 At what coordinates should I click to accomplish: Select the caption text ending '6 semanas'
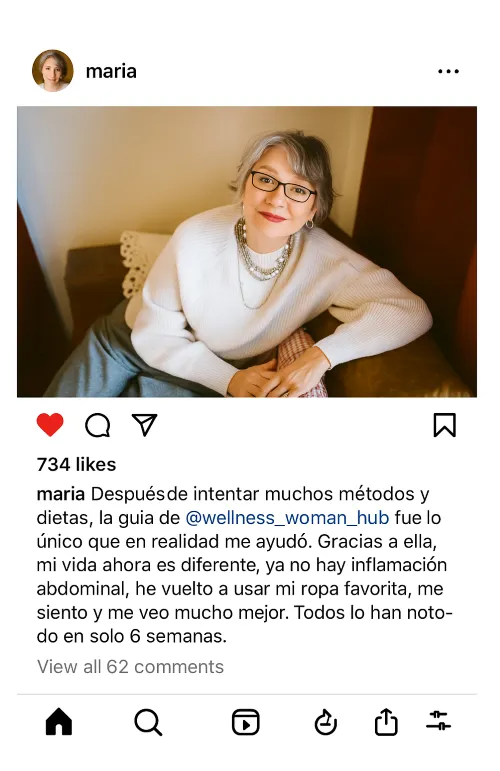coord(244,565)
